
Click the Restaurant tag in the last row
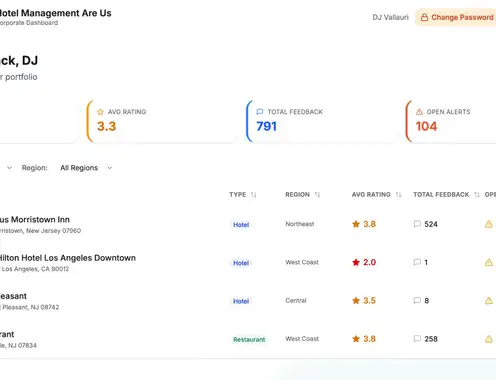click(249, 340)
